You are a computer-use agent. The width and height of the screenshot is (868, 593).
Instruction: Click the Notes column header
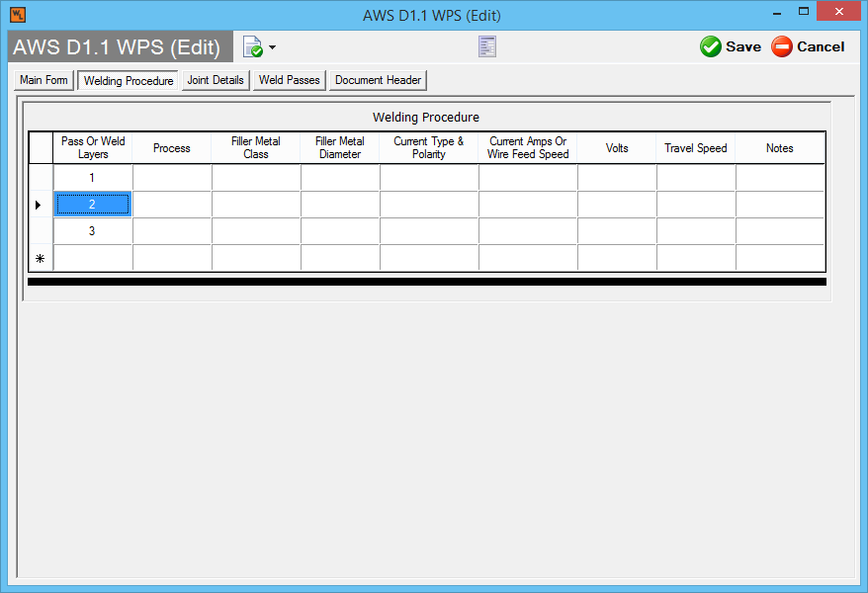780,147
